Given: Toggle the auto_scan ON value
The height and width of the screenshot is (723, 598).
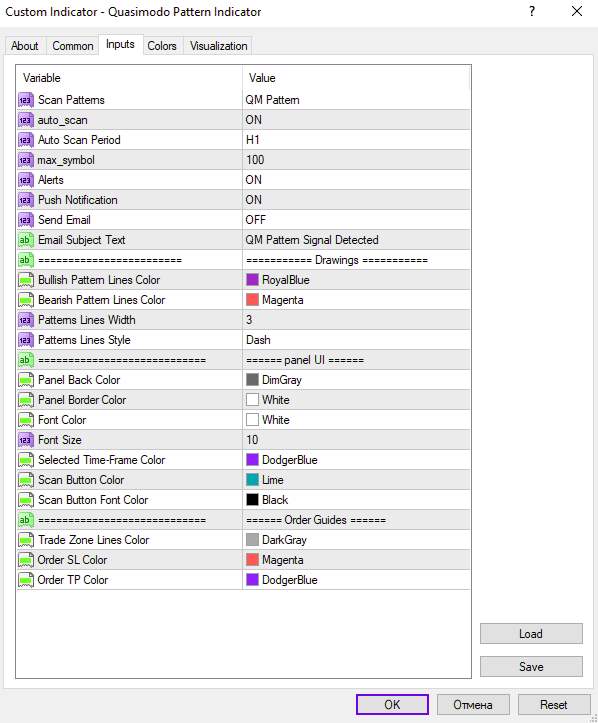Looking at the screenshot, I should point(356,120).
